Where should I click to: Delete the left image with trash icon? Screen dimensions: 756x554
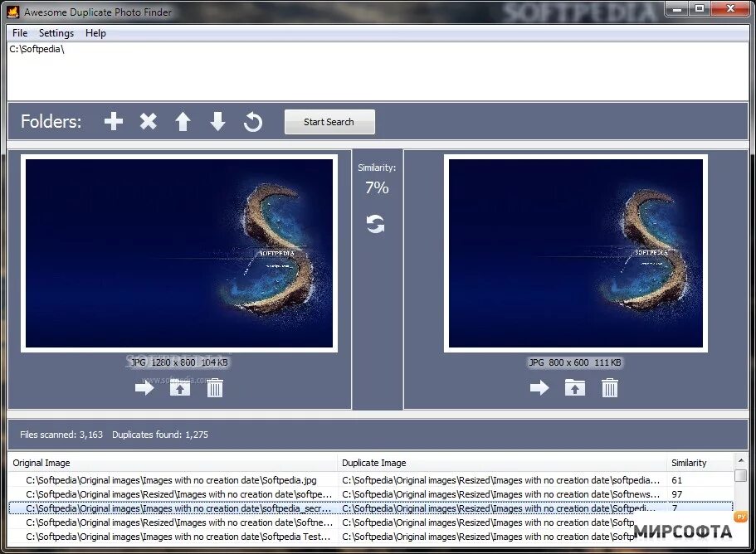click(215, 388)
